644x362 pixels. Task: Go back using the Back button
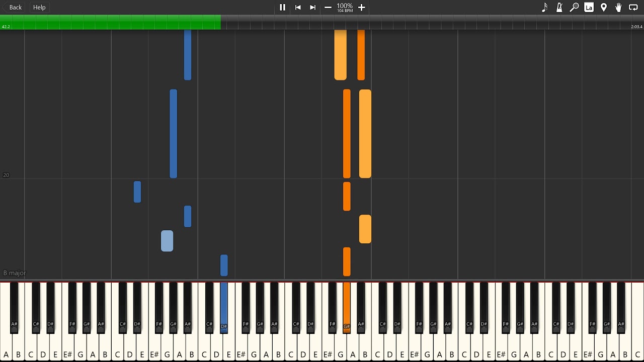click(13, 7)
